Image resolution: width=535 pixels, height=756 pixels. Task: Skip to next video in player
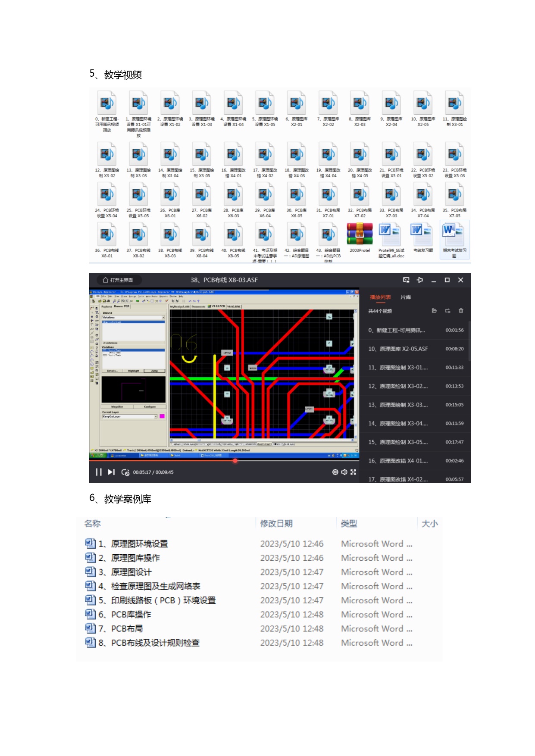tap(111, 472)
